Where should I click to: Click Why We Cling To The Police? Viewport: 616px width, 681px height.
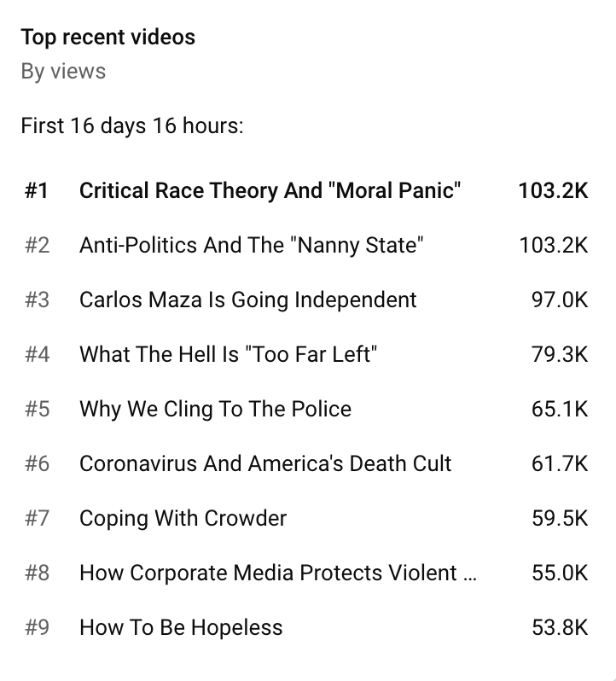tap(215, 409)
